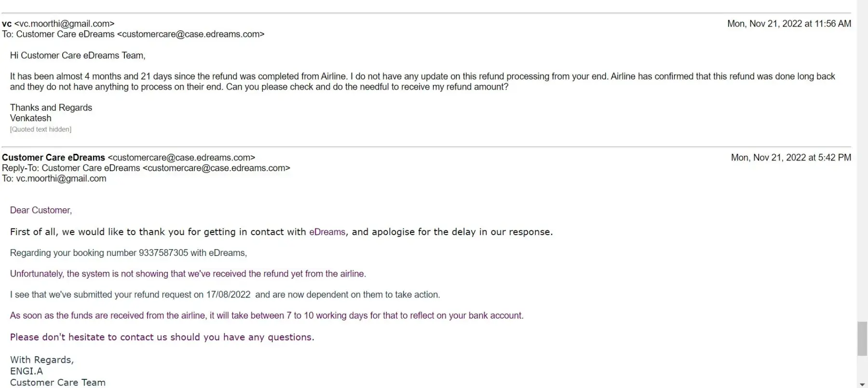Click the Please don't hesitate to contact us line
Image resolution: width=868 pixels, height=388 pixels.
pos(162,337)
